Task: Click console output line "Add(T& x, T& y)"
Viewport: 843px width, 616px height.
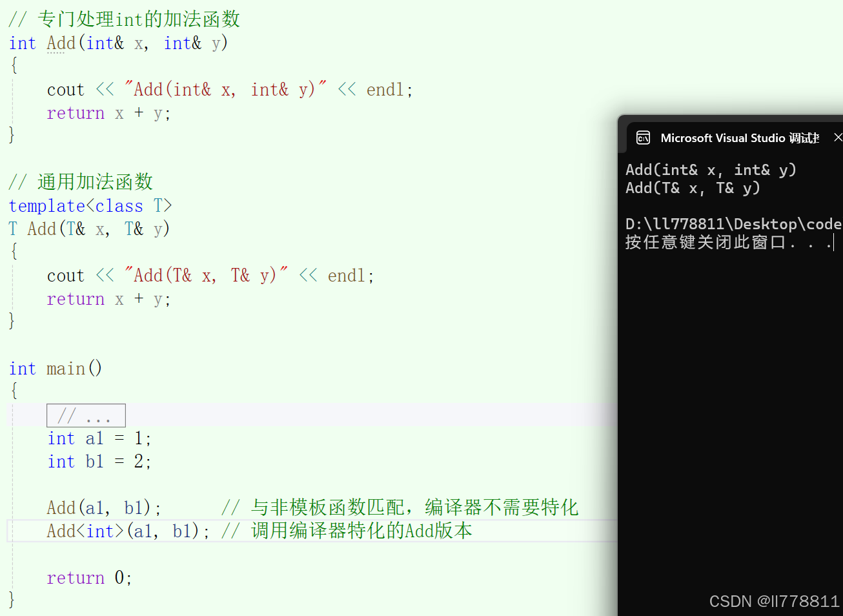Action: click(x=693, y=188)
